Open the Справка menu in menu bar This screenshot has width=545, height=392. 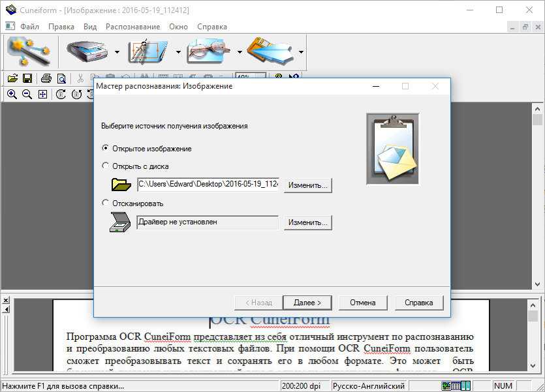pyautogui.click(x=212, y=27)
